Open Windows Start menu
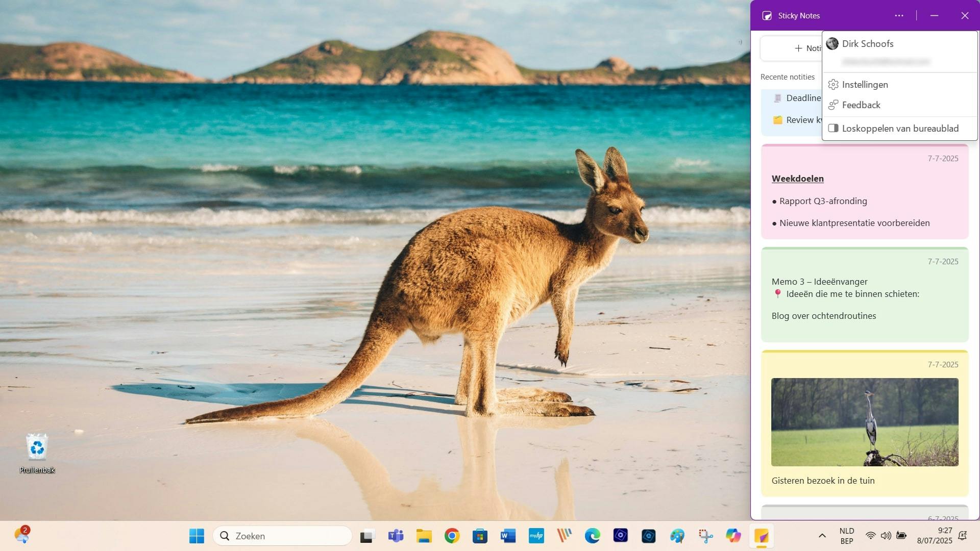 (197, 536)
